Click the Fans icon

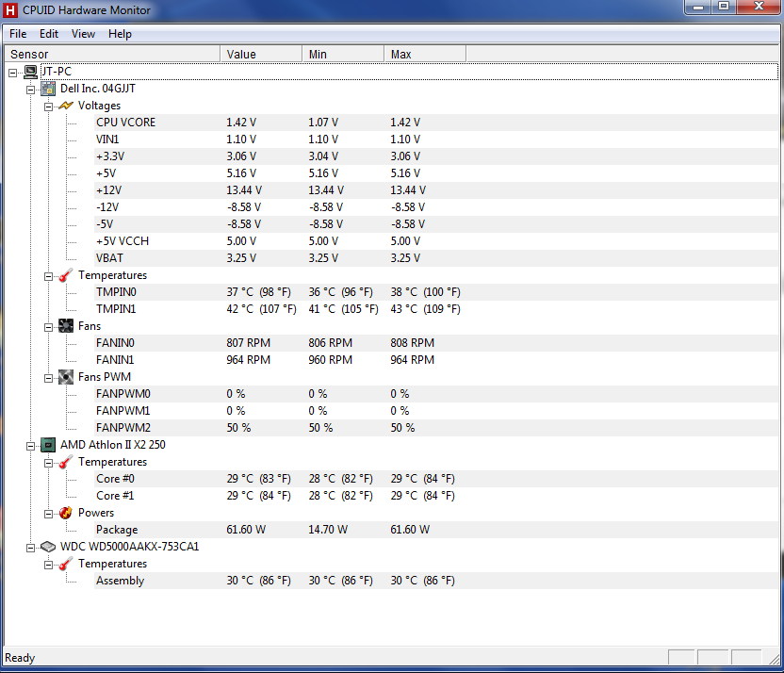click(66, 326)
